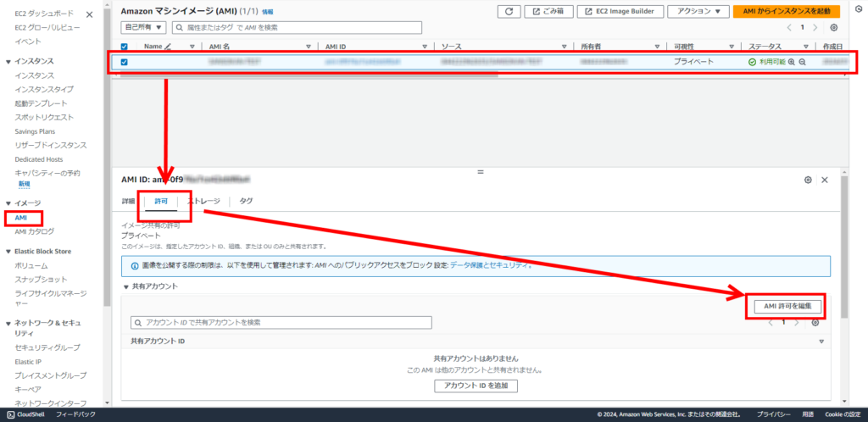Open the 自己所有 ownership filter dropdown

point(143,27)
